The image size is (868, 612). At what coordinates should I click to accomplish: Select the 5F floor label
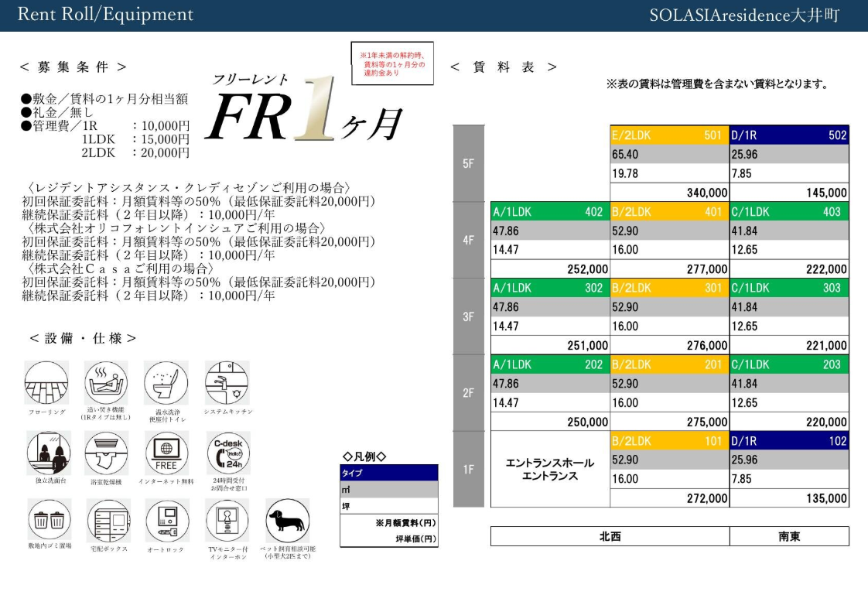click(x=468, y=164)
